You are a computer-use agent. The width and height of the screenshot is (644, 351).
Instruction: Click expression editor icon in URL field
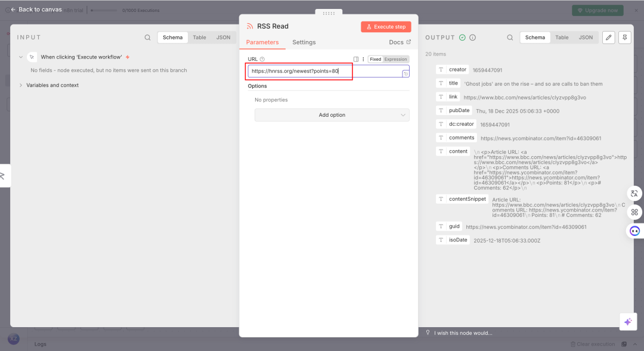click(406, 73)
